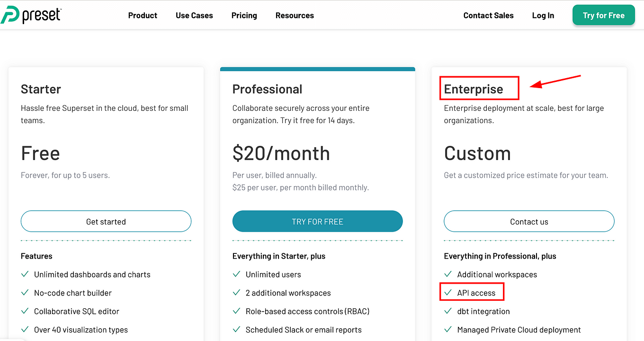Screen dimensions: 644x341
Task: Click checkmark next to "Unlimited users"
Action: (x=236, y=274)
